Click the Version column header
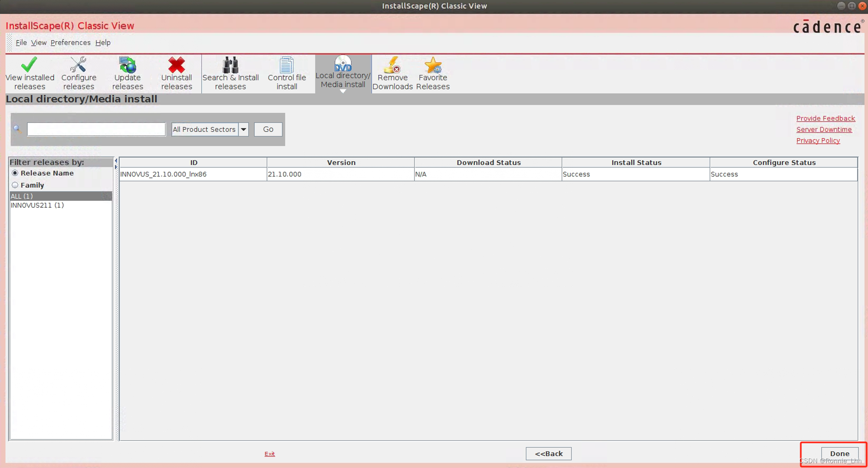Image resolution: width=868 pixels, height=468 pixels. pos(341,163)
